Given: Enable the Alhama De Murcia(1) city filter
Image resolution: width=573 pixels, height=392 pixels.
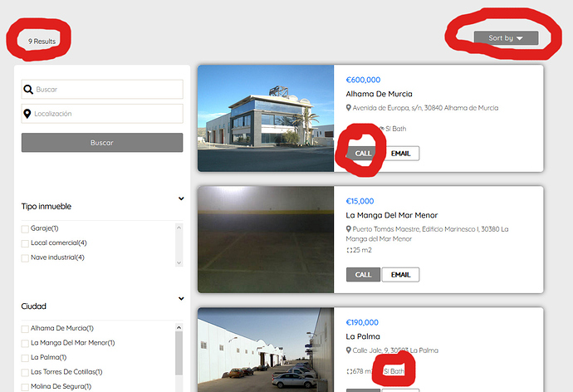Looking at the screenshot, I should coord(25,329).
